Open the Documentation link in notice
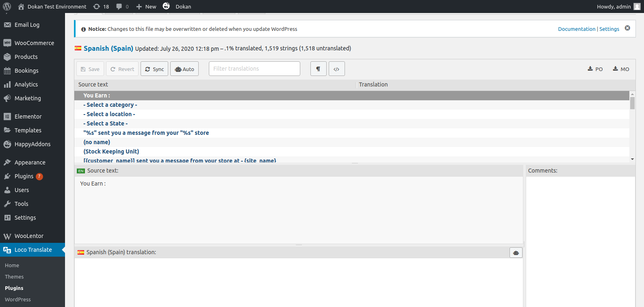The width and height of the screenshot is (644, 307). (x=577, y=29)
